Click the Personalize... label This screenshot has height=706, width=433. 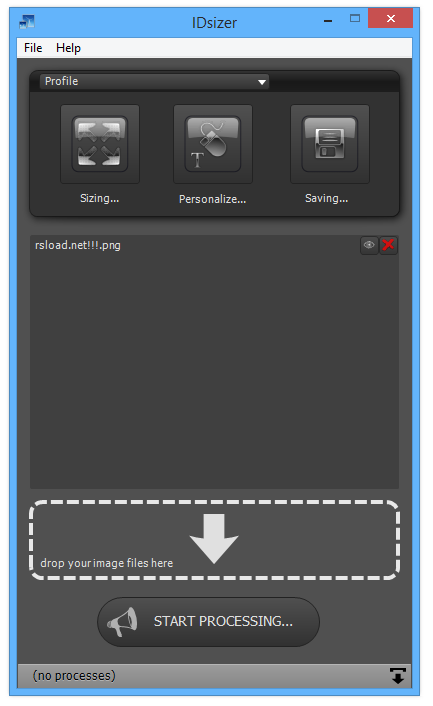coord(212,199)
